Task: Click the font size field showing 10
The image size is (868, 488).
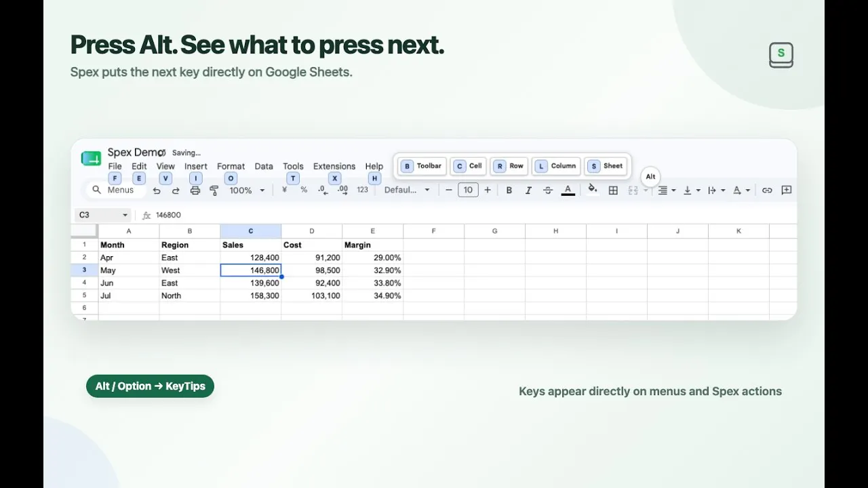Action: pyautogui.click(x=468, y=190)
